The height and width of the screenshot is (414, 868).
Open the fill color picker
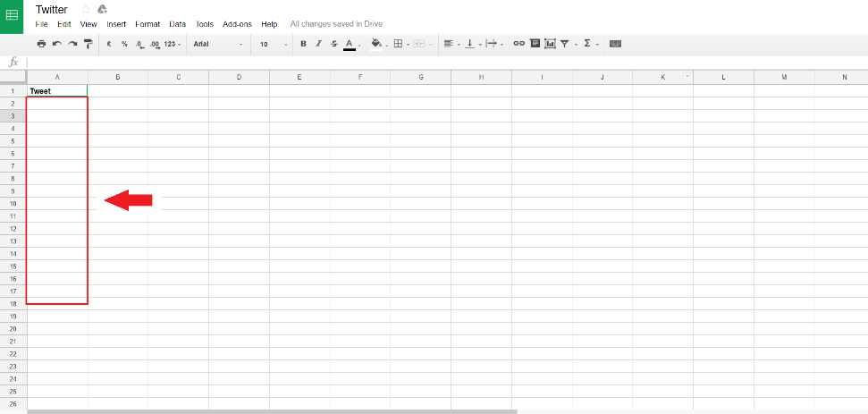(376, 43)
